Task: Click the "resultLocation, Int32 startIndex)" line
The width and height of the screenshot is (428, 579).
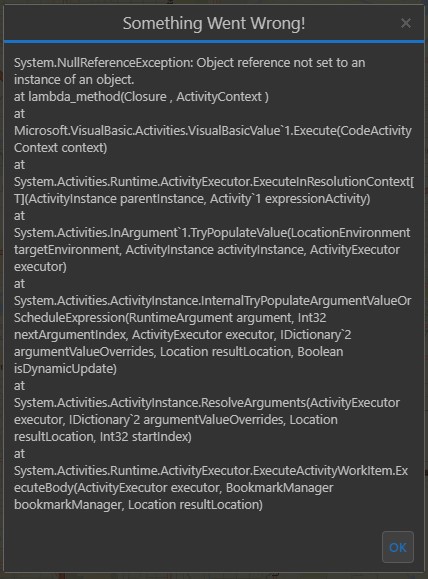Action: pyautogui.click(x=103, y=436)
